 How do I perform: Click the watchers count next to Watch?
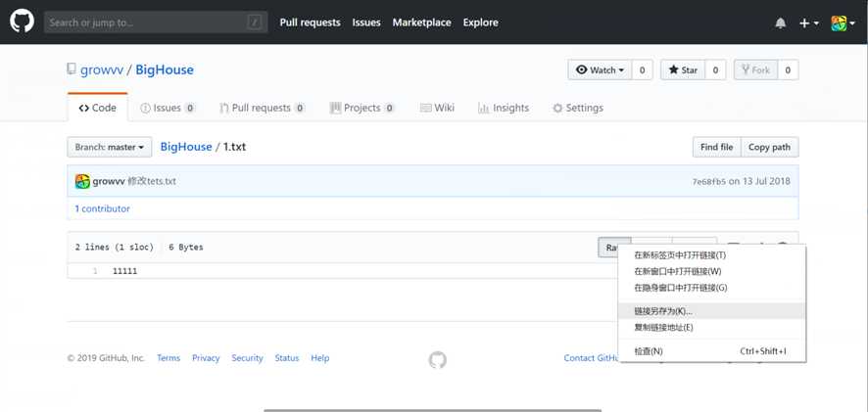642,70
